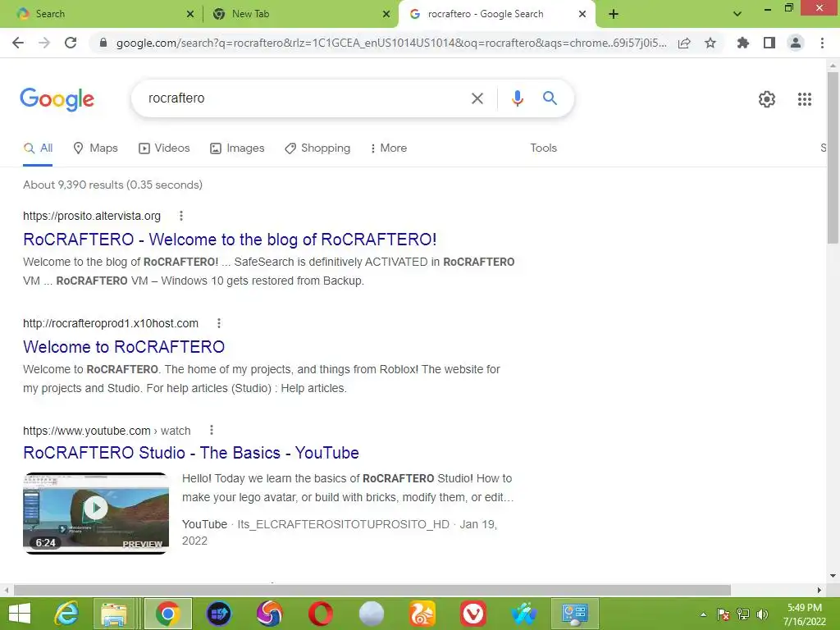The width and height of the screenshot is (840, 630).
Task: Launch UC Browser from the taskbar
Action: (x=422, y=614)
